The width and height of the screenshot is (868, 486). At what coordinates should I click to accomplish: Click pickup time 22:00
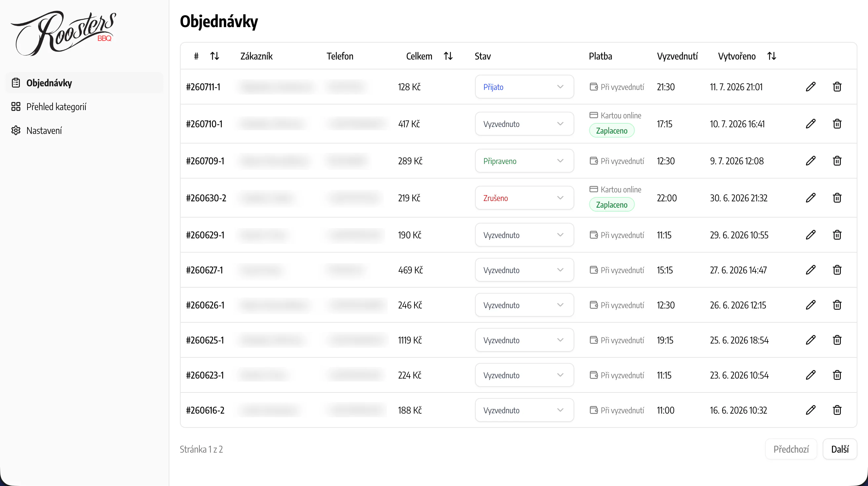(667, 198)
